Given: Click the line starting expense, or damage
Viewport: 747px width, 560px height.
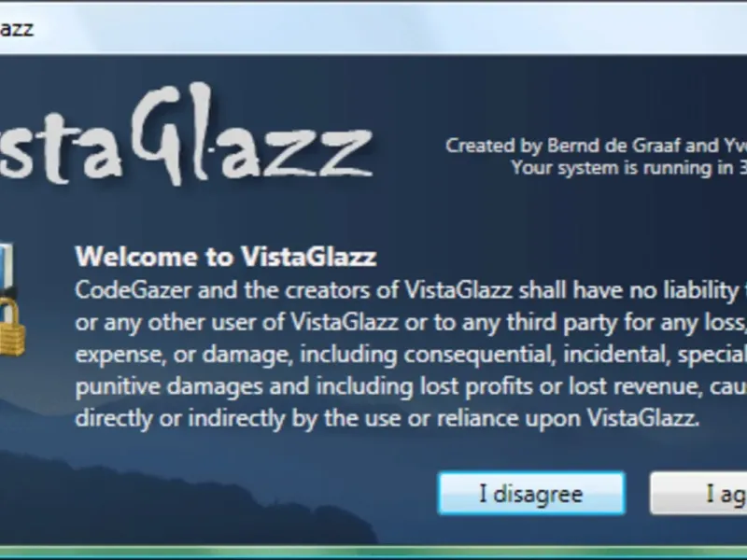Looking at the screenshot, I should [411, 355].
